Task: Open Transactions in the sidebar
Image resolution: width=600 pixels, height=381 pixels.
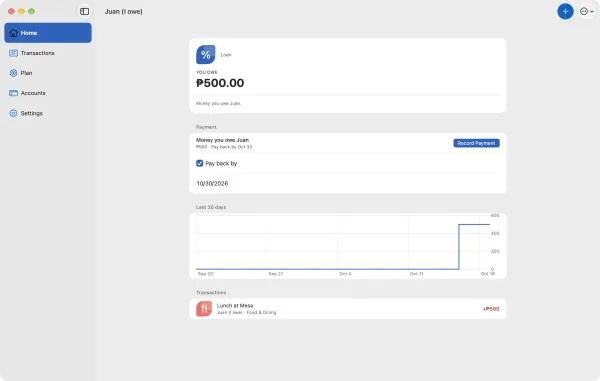Action: 48,53
